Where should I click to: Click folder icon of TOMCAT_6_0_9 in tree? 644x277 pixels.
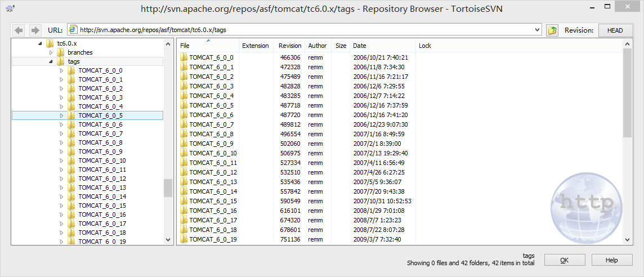(71, 151)
